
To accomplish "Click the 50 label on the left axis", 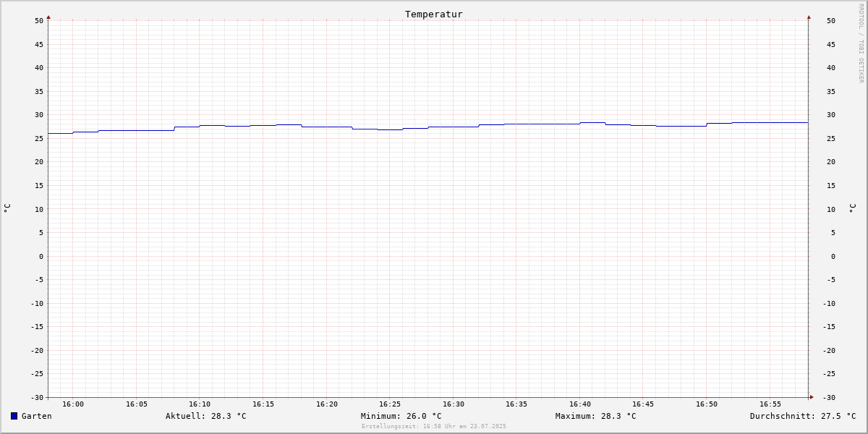I will pyautogui.click(x=39, y=21).
